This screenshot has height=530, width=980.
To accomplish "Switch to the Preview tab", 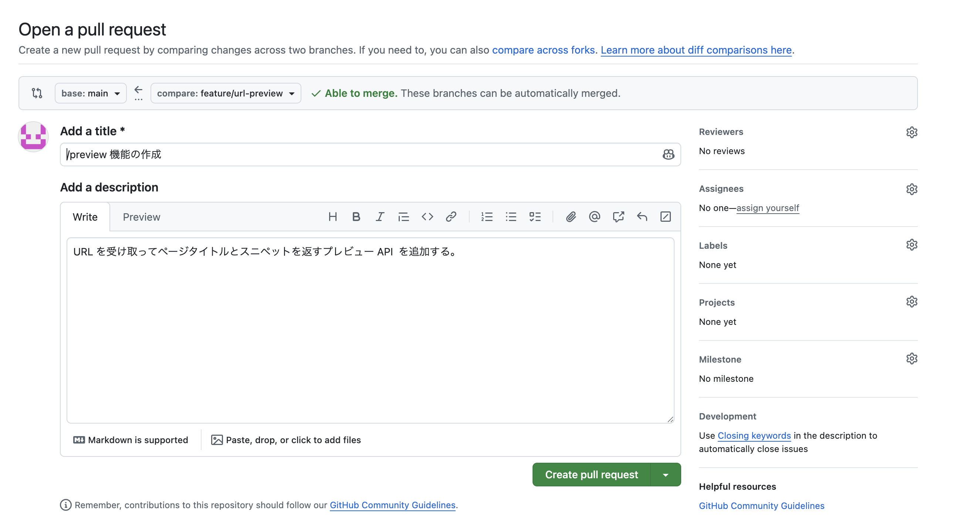I will [x=141, y=217].
